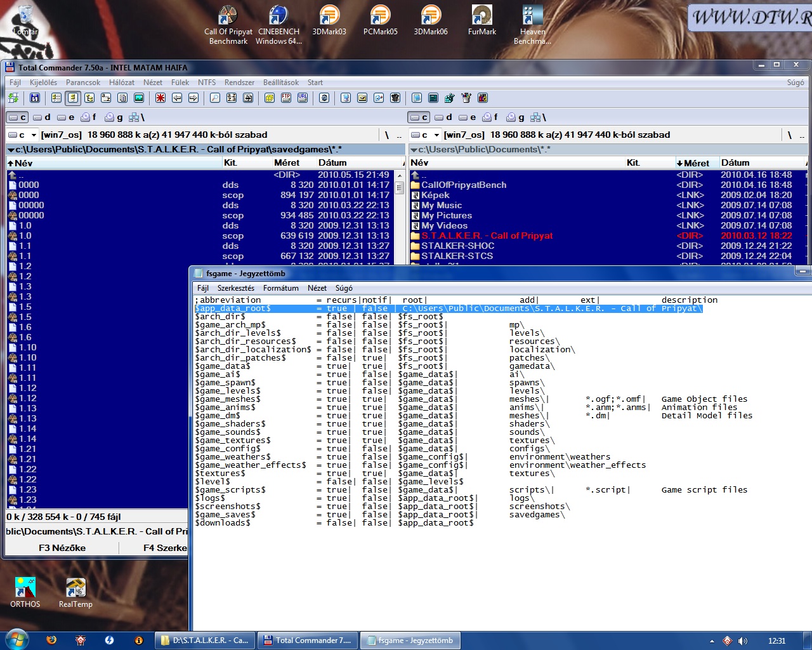The image size is (812, 650).
Task: Click the paint brush cup toolbar icon
Action: (x=466, y=98)
